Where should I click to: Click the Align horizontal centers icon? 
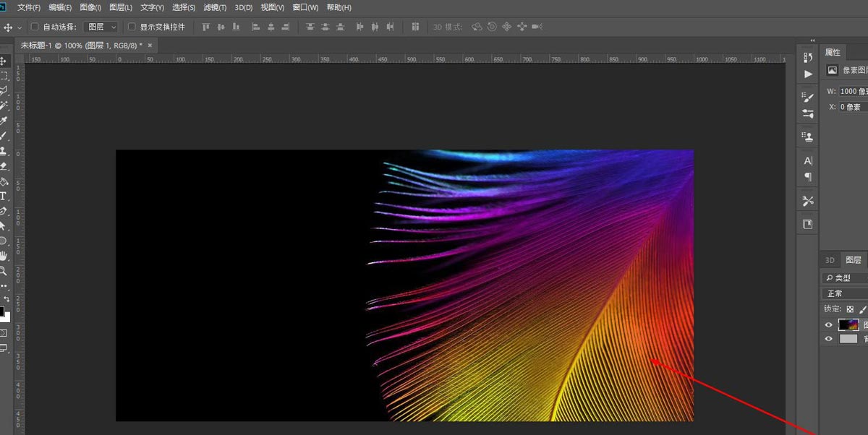271,27
